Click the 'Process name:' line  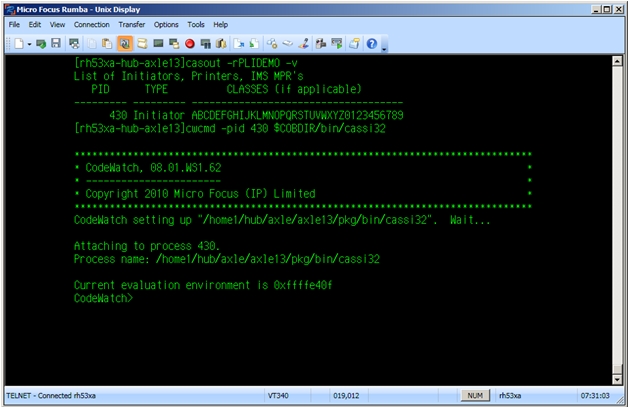(227, 259)
